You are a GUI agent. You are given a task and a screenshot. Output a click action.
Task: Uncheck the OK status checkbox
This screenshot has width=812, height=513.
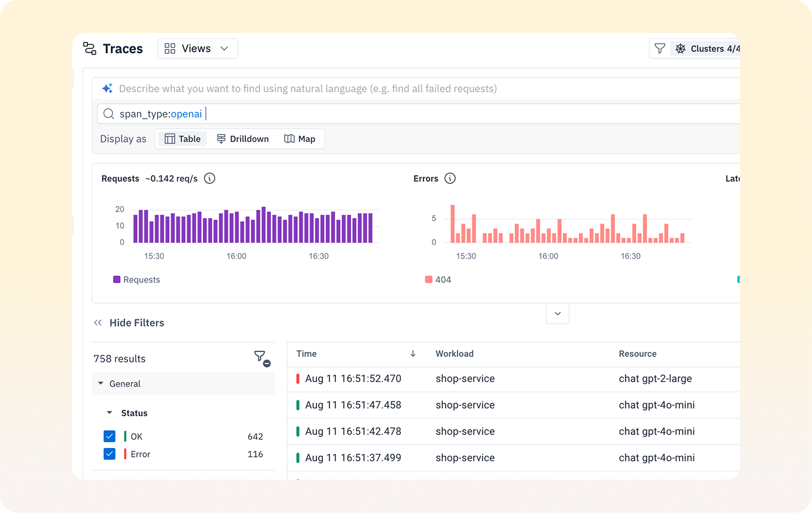tap(110, 436)
